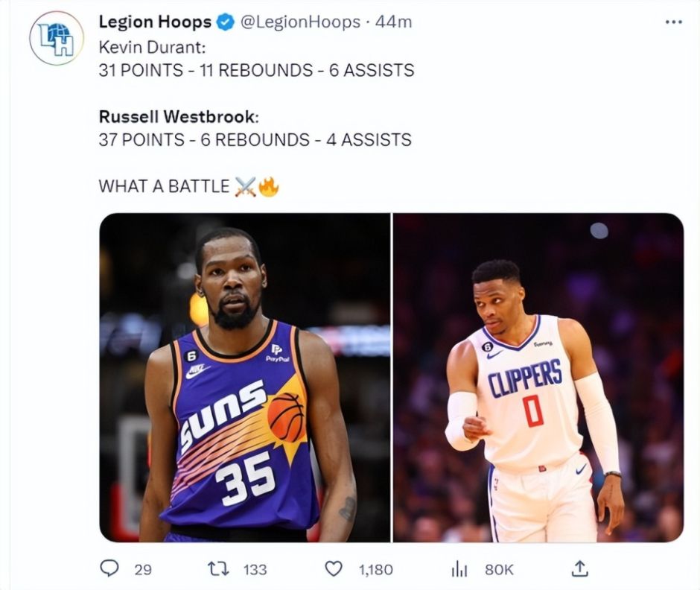Click the reply count 29

143,569
